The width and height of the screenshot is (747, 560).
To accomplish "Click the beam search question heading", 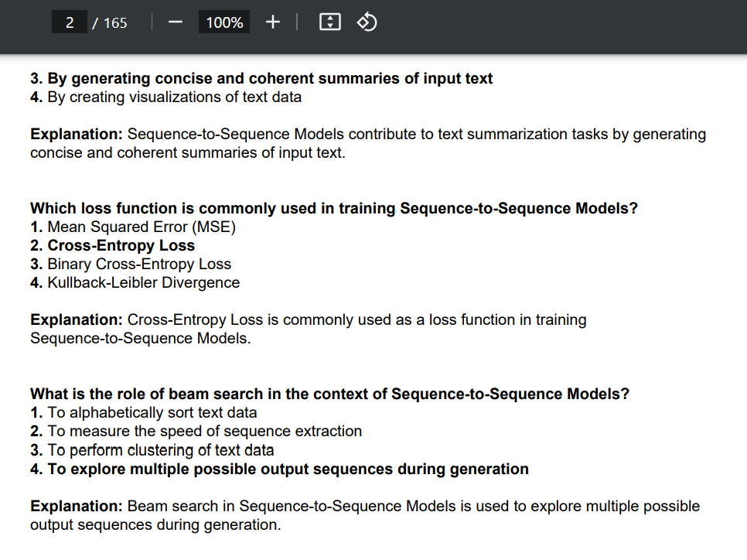I will (x=330, y=394).
